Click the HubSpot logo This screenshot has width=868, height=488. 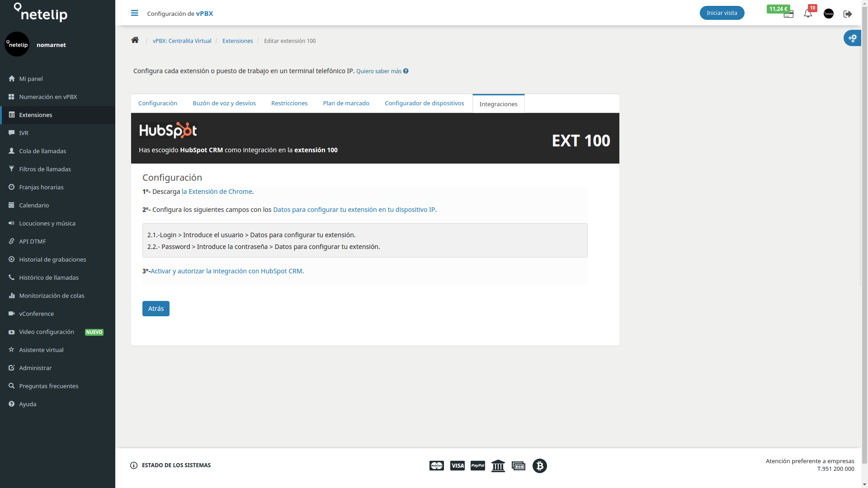(x=168, y=130)
